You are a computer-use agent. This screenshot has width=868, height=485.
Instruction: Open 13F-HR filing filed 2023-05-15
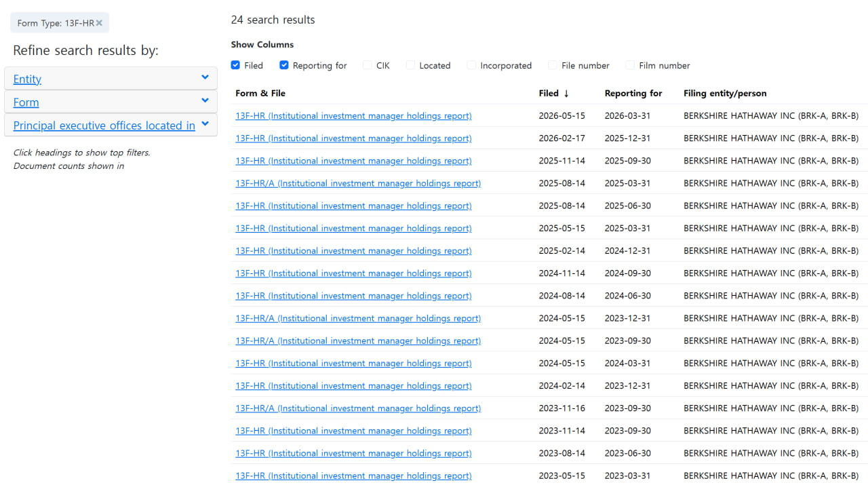pos(353,476)
